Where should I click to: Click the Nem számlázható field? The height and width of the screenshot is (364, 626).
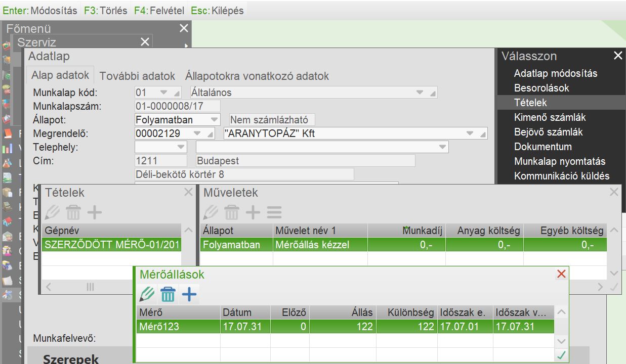[x=272, y=120]
